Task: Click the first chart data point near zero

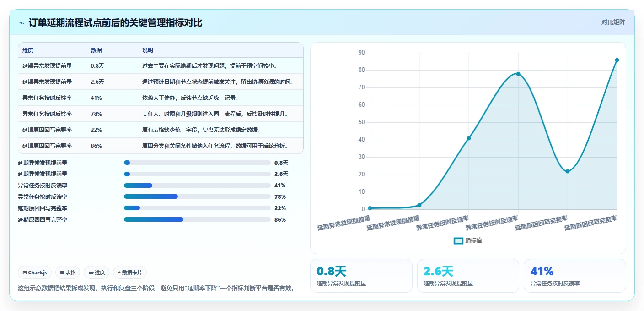Action: coord(370,208)
